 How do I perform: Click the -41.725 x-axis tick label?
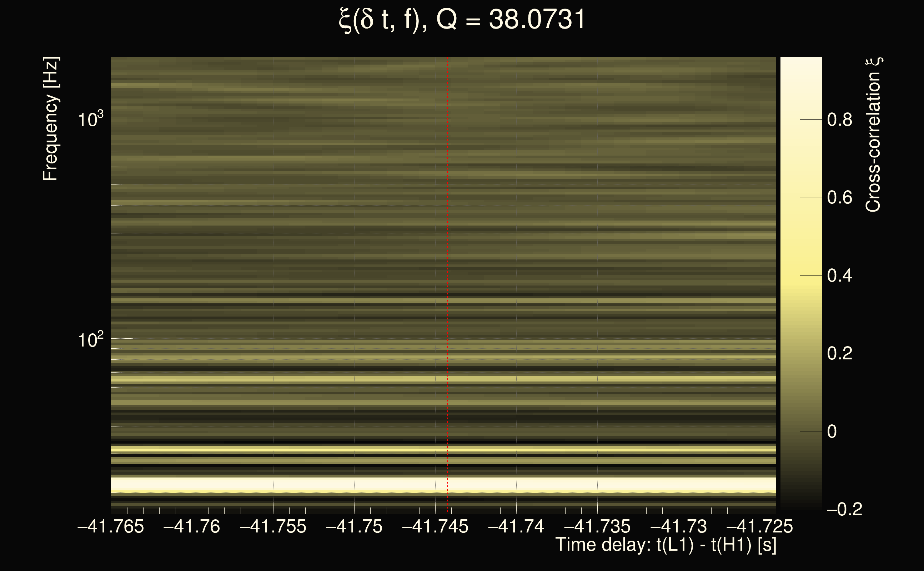(759, 526)
